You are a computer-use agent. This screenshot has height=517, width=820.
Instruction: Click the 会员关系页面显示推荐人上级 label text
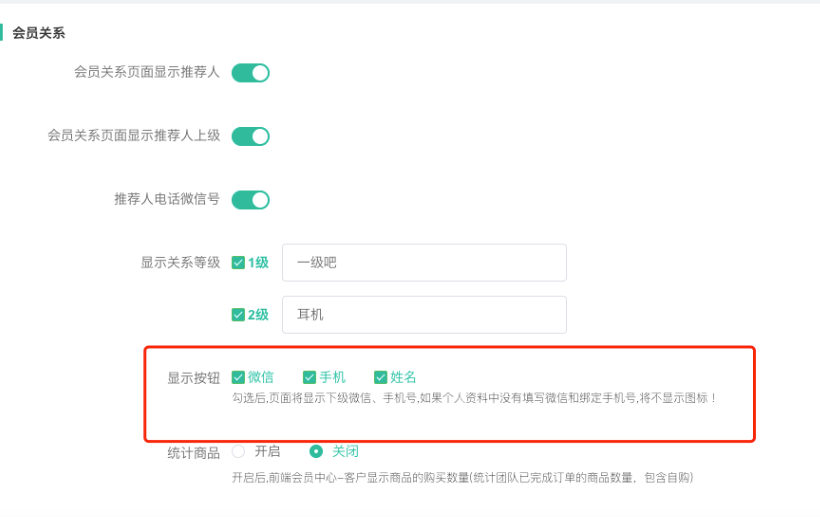click(x=134, y=135)
